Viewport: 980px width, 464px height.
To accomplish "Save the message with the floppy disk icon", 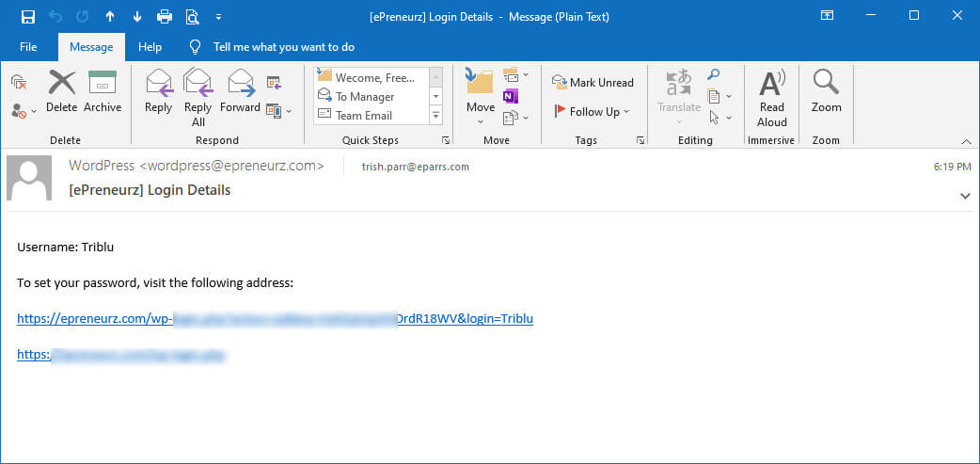I will [x=28, y=17].
